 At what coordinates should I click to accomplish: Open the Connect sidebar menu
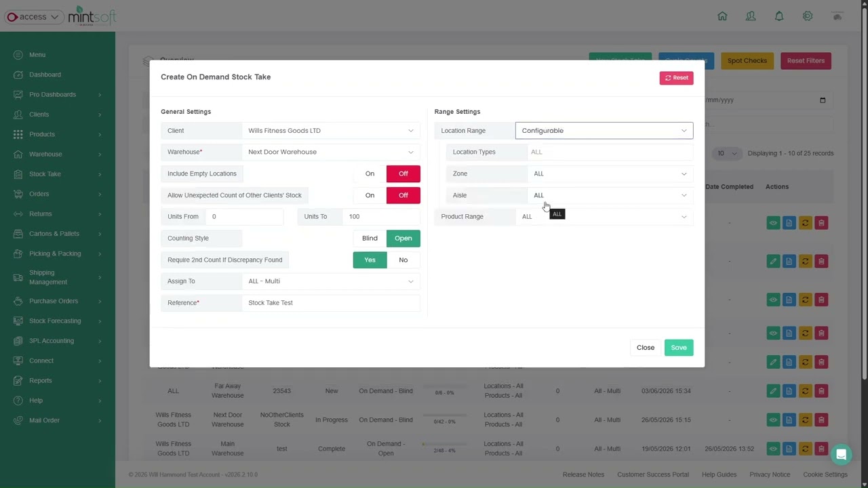[58, 361]
